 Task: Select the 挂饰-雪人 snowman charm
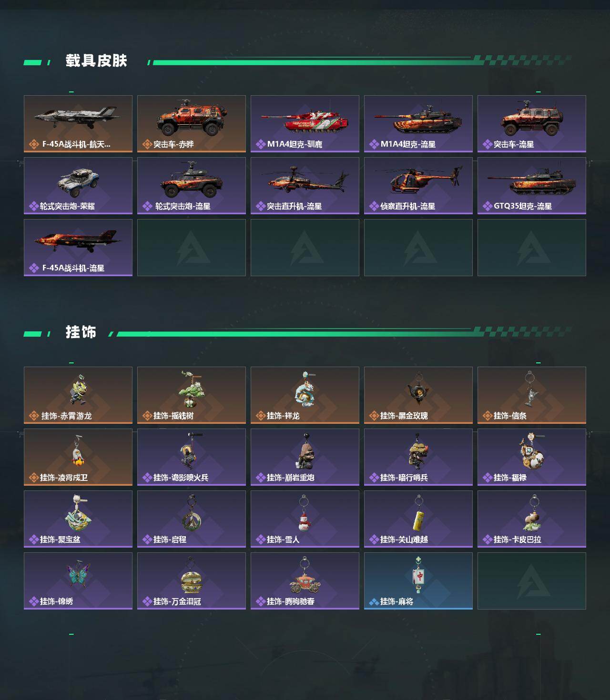coord(305,519)
